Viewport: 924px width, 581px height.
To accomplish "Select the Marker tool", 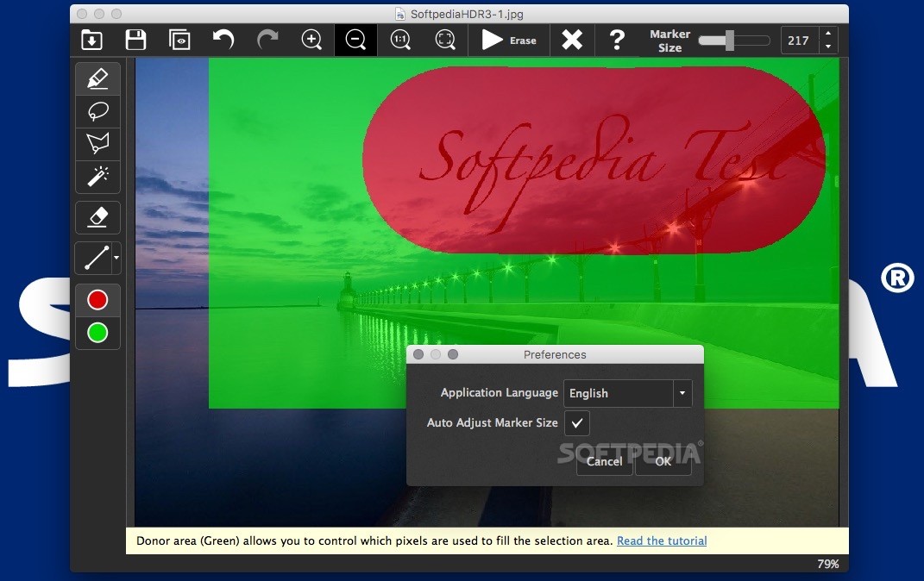I will click(x=97, y=78).
